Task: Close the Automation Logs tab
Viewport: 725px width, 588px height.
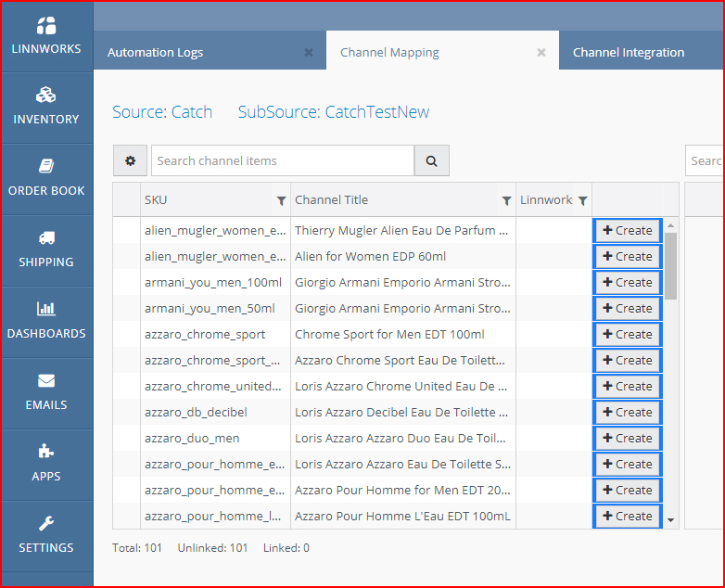Action: [x=309, y=53]
